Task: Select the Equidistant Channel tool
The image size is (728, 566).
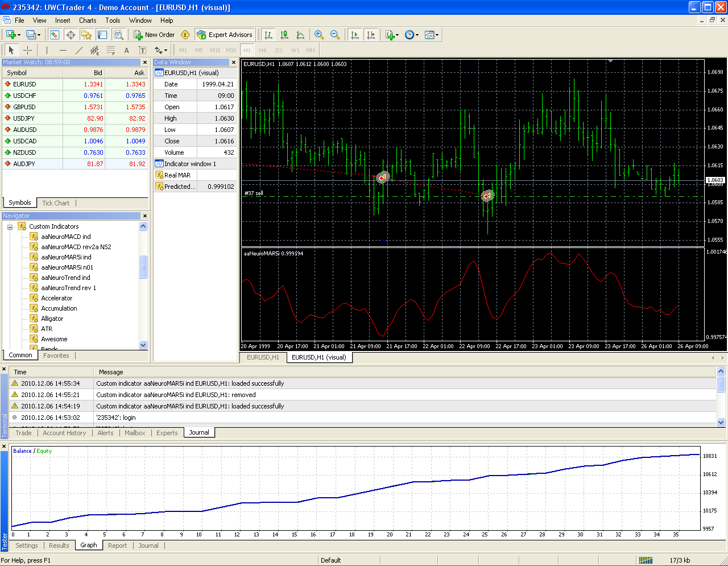Action: click(x=94, y=50)
